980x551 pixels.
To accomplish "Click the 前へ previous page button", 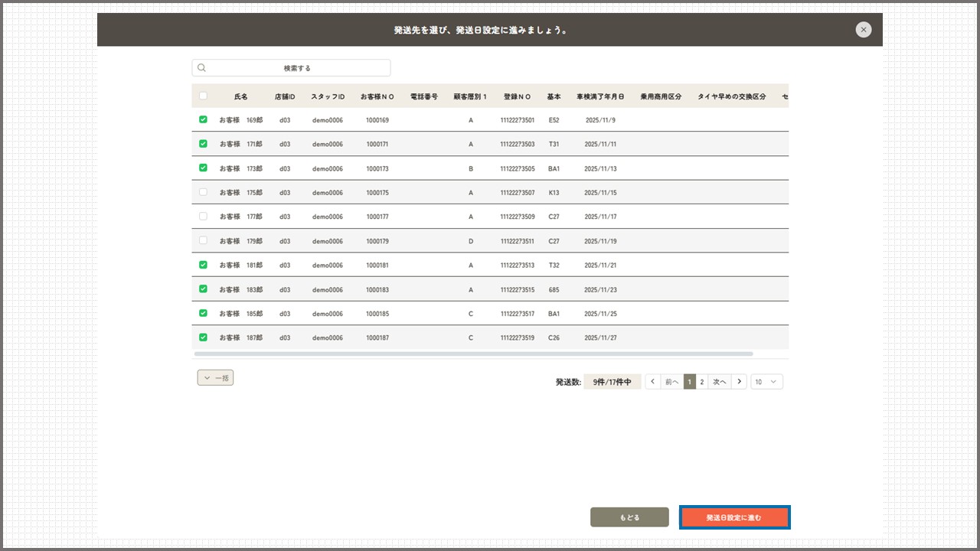I will point(671,382).
